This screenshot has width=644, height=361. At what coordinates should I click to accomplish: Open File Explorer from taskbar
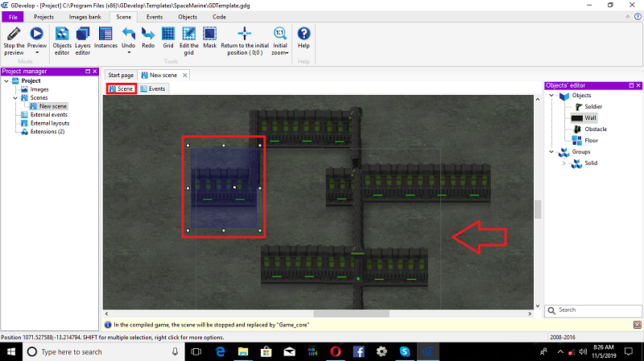pos(243,352)
